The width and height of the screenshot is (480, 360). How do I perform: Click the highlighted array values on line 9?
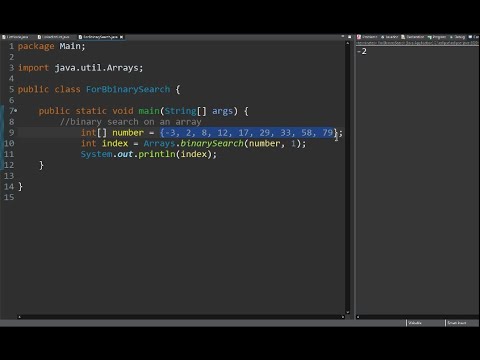coord(248,133)
